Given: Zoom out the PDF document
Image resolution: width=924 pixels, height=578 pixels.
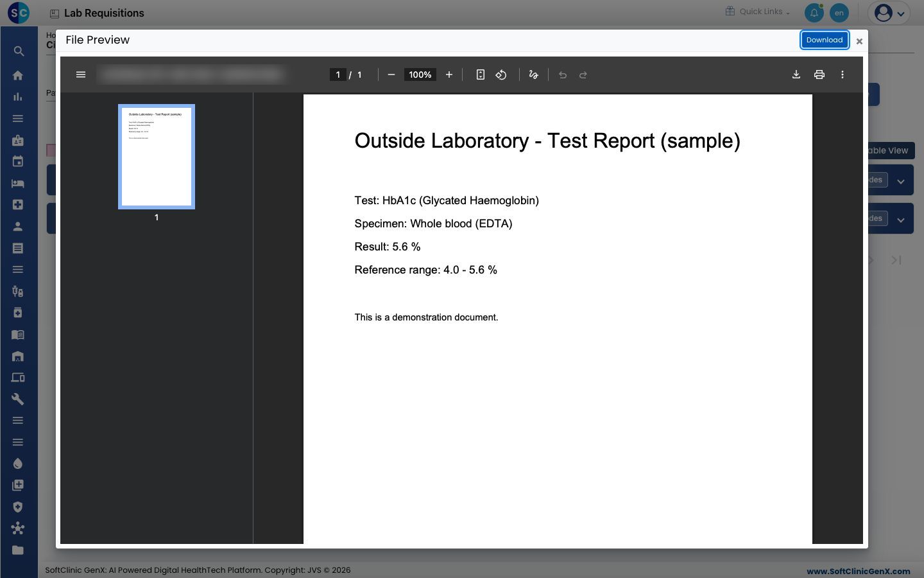Looking at the screenshot, I should [391, 74].
